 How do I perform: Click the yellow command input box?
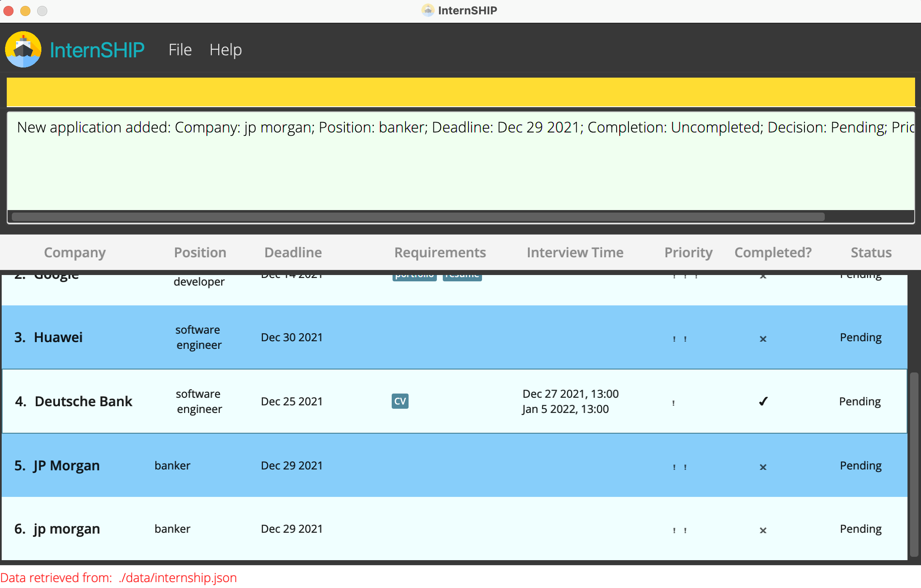tap(460, 92)
